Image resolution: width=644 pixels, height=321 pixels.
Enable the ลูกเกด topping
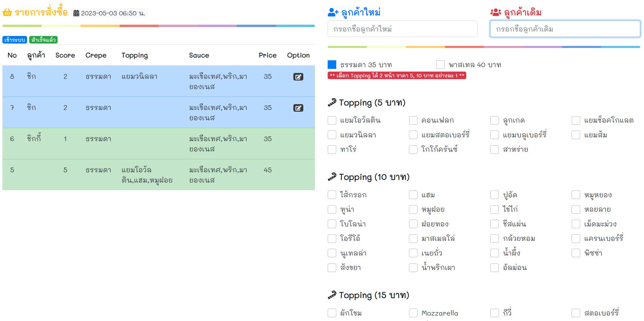[494, 121]
